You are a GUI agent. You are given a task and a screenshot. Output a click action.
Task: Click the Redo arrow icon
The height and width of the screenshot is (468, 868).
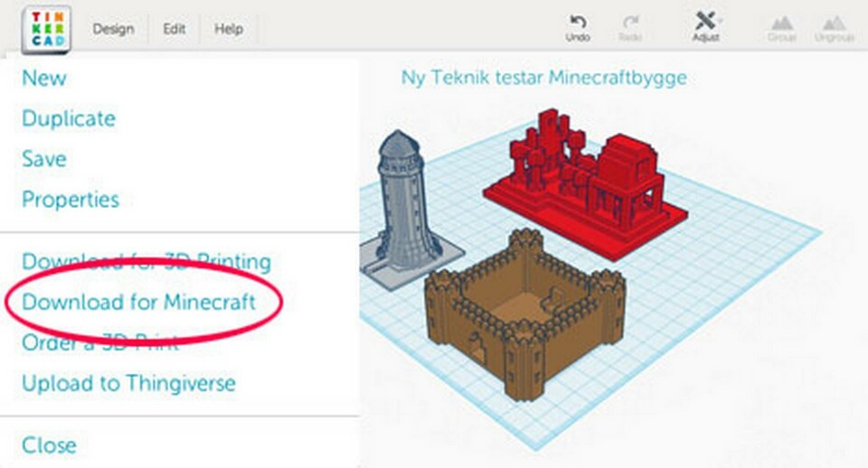click(x=630, y=22)
